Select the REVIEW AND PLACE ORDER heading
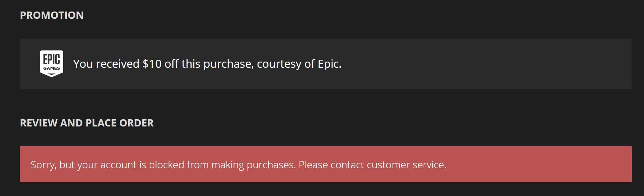644x196 pixels. click(87, 123)
